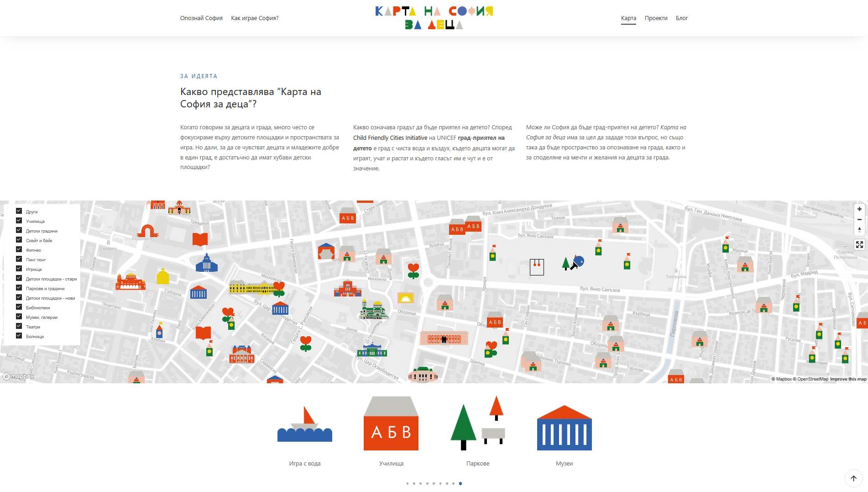Image resolution: width=868 pixels, height=492 pixels.
Task: Click the ping pong paddle map marker
Action: tap(577, 262)
